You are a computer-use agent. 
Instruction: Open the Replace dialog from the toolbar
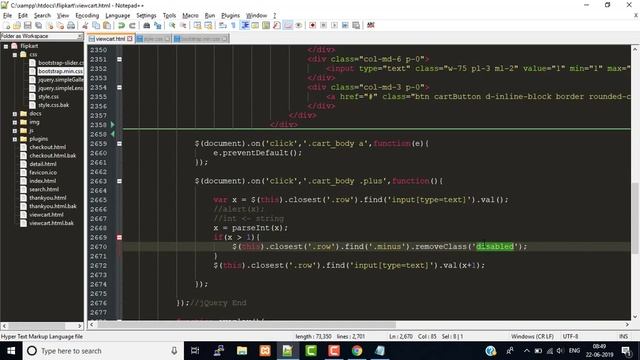[157, 25]
